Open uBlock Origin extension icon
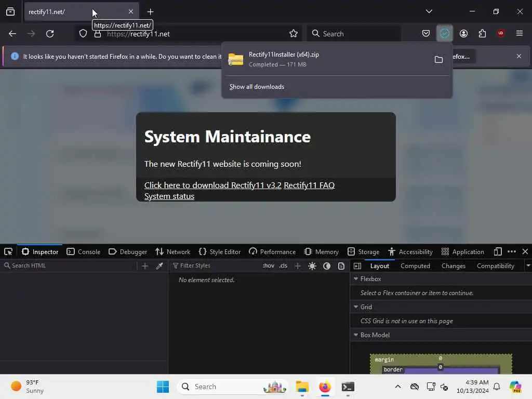 (x=501, y=33)
